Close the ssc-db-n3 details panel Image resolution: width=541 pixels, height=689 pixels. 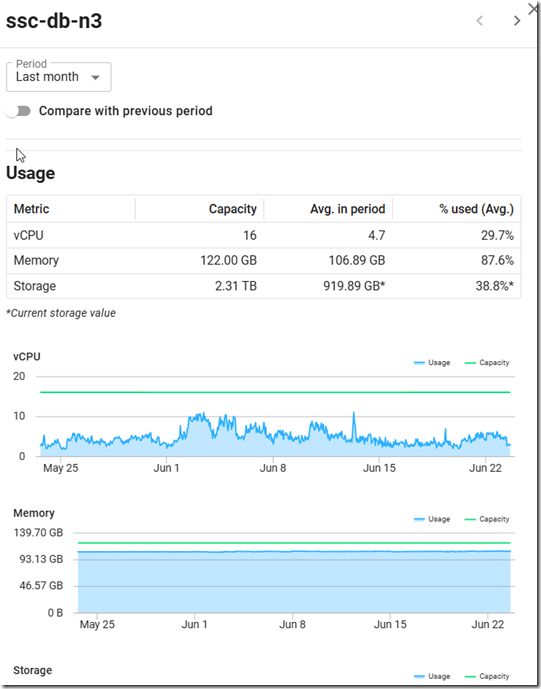pyautogui.click(x=534, y=8)
